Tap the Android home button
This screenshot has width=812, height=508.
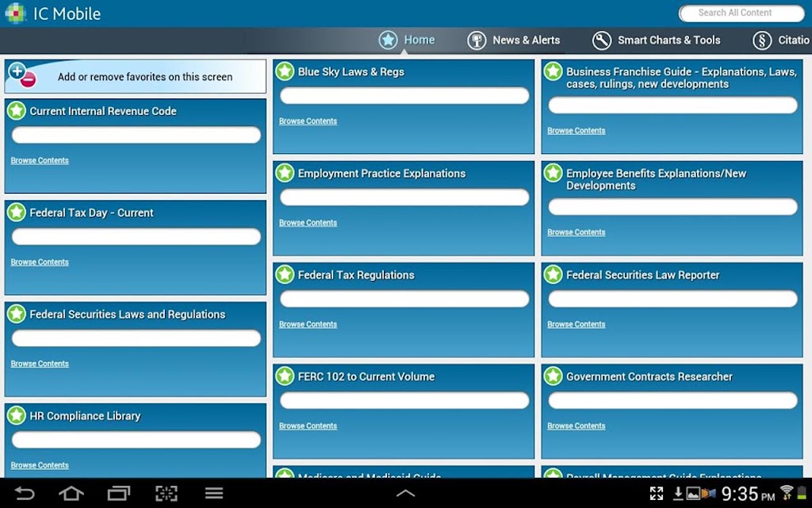tap(71, 493)
